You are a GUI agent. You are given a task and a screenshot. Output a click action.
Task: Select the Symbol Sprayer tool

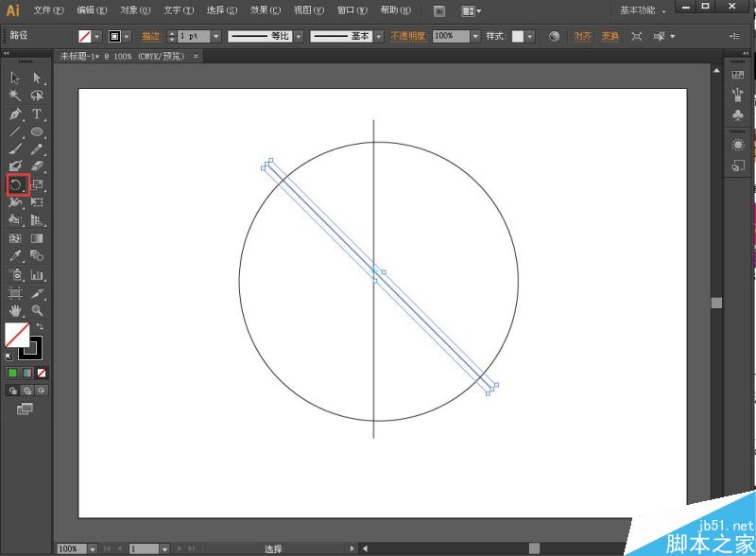[x=15, y=275]
